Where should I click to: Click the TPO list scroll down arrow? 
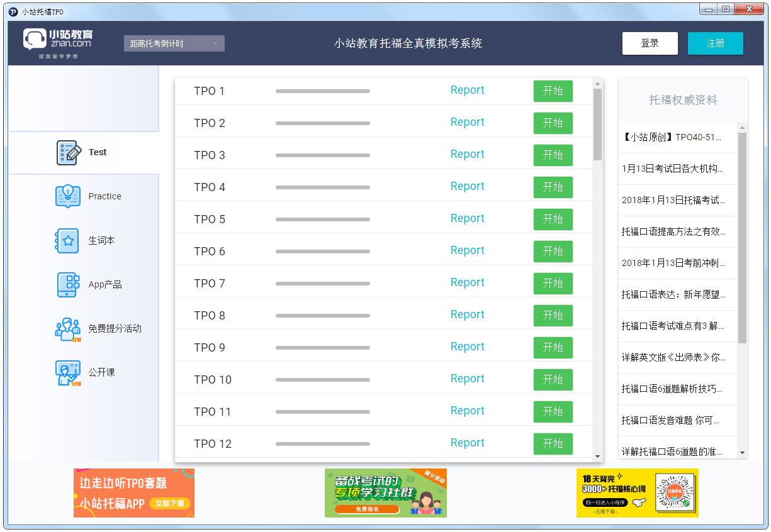click(x=598, y=456)
